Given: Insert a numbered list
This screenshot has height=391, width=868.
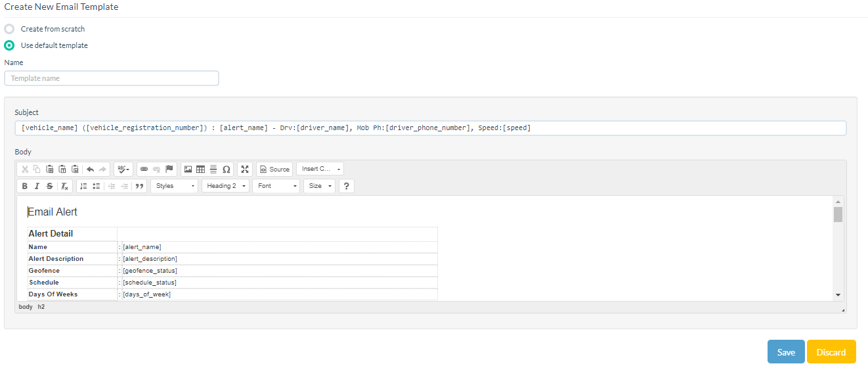Looking at the screenshot, I should coord(83,186).
